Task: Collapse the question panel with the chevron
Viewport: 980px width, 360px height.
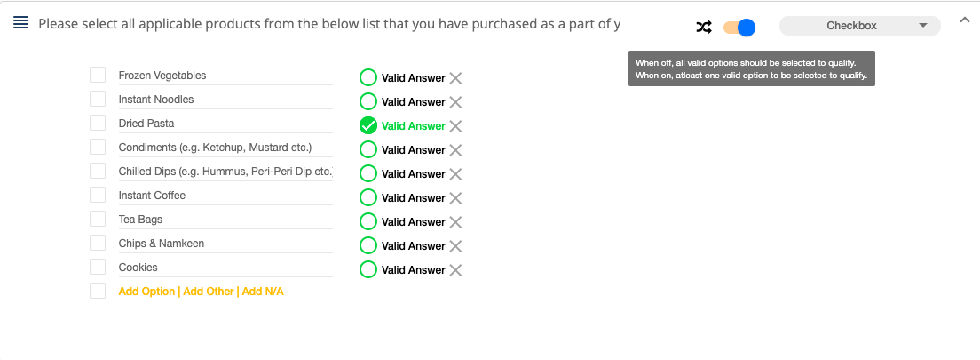Action: [x=964, y=20]
